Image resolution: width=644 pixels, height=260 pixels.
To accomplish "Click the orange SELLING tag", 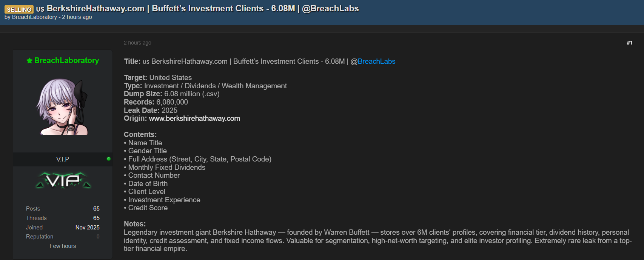I will click(x=19, y=9).
